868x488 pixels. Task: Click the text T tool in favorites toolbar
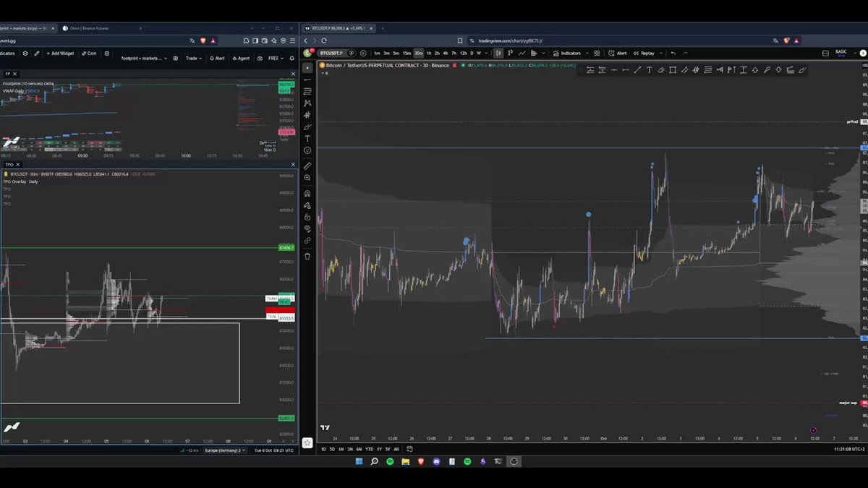[649, 70]
